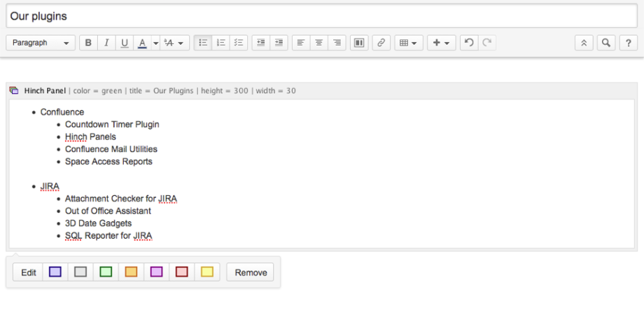Open the table dropdown
The height and width of the screenshot is (315, 644).
click(409, 43)
